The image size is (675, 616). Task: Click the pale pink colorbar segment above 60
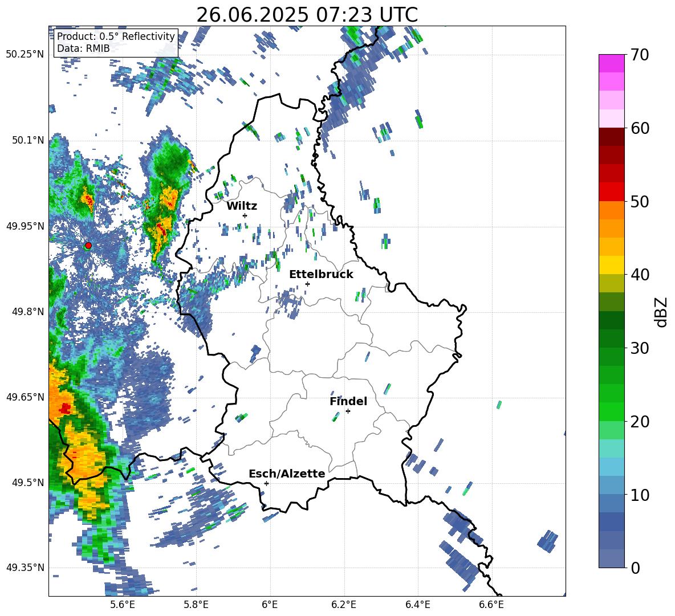(x=611, y=119)
